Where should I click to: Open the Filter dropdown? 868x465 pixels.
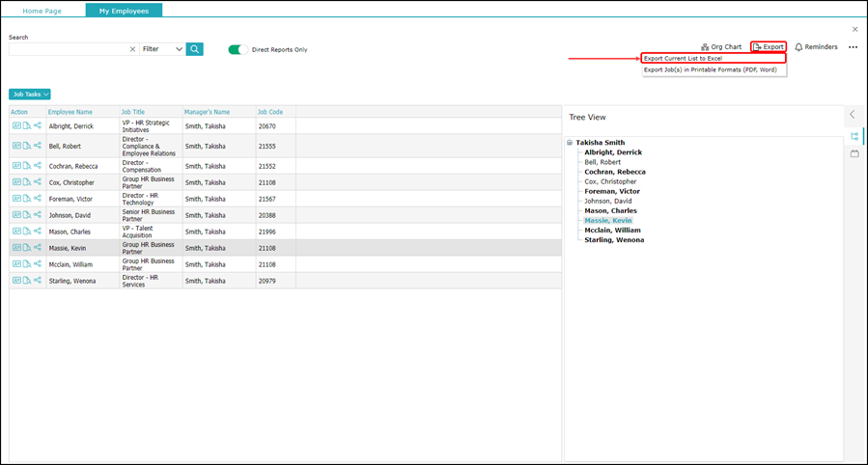(x=162, y=49)
